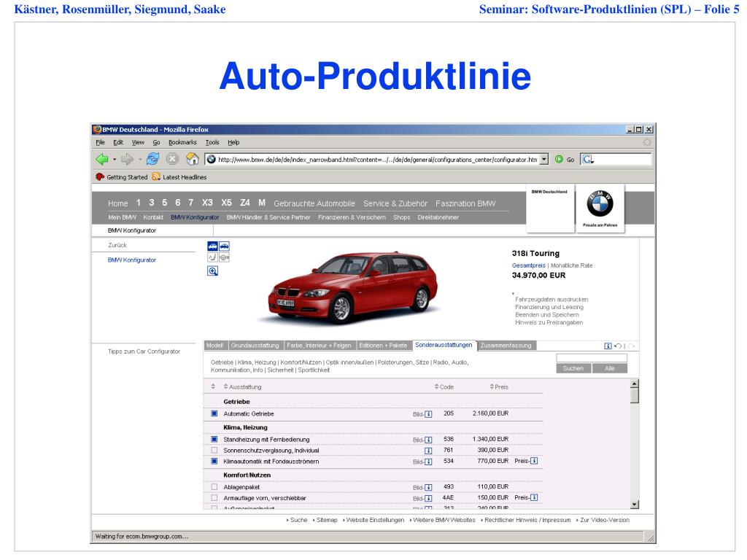Click the scrollbar up arrow of equipment list
This screenshot has width=747, height=560.
[634, 384]
